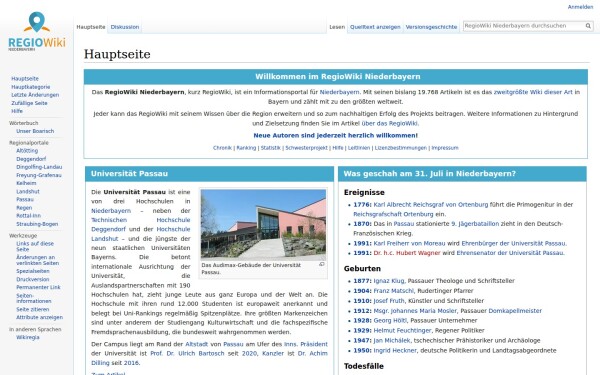Screen dimensions: 600x375
Task: Open the Anmelden login link
Action: pos(580,7)
